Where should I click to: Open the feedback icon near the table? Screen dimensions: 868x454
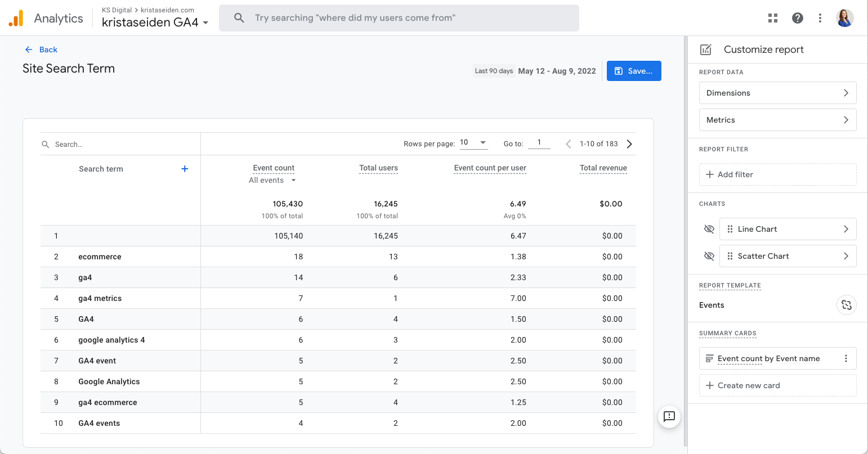click(x=669, y=416)
